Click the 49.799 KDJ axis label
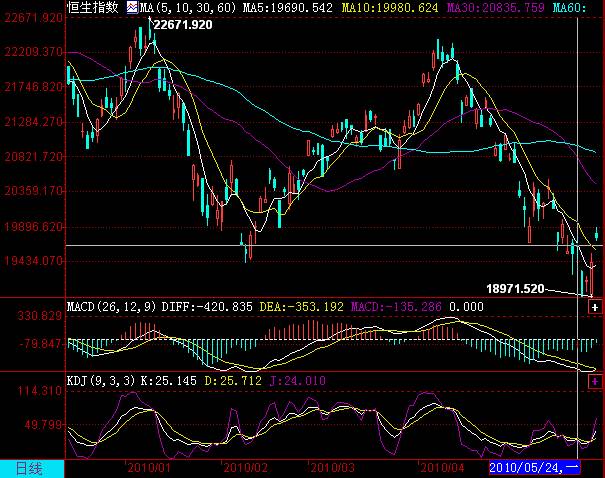The image size is (605, 478). coord(43,425)
